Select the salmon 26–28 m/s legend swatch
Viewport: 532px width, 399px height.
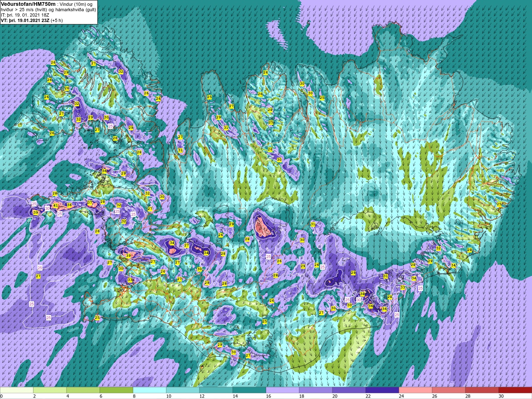coord(449,390)
